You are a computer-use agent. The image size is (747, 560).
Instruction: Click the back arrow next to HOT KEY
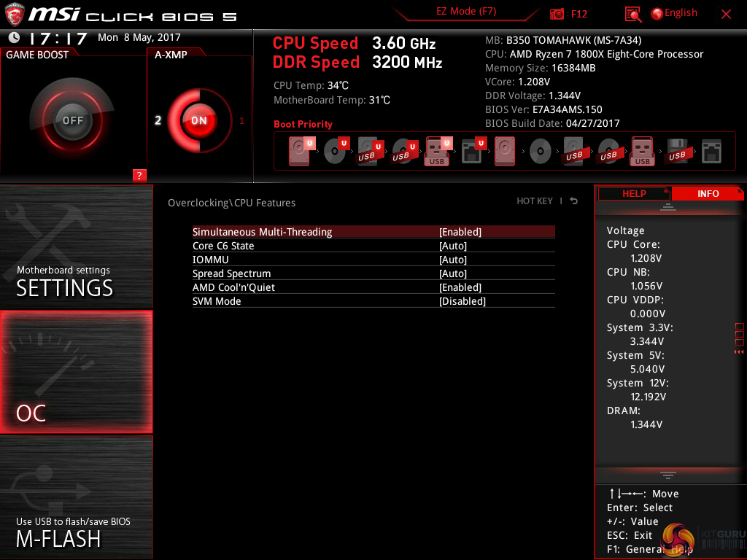point(574,201)
